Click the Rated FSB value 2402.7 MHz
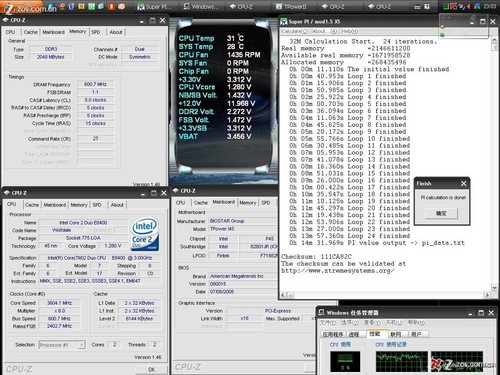Image resolution: width=500 pixels, height=375 pixels. tap(59, 326)
